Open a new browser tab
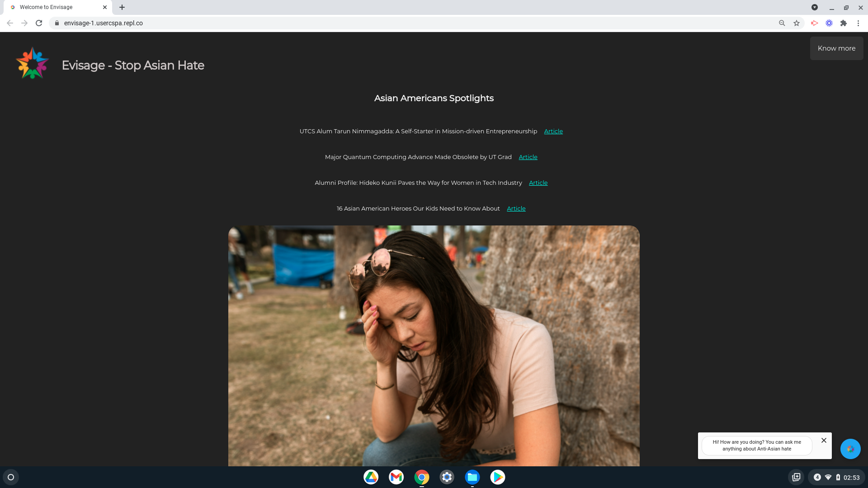Image resolution: width=868 pixels, height=488 pixels. click(x=122, y=7)
